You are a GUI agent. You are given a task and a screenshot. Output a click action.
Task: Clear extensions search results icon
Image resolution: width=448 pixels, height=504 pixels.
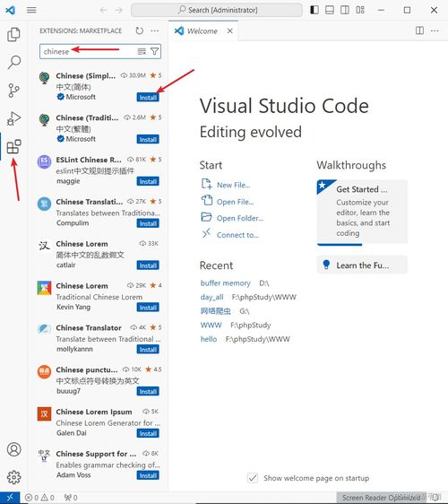(x=142, y=51)
